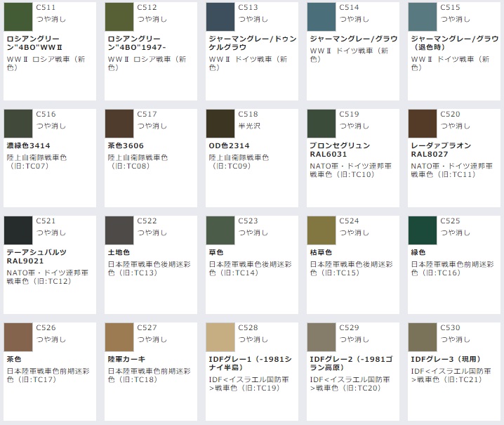Screen dimensions: 504x425
Task: Click the 陸軍カーキ color name
Action: (126, 360)
